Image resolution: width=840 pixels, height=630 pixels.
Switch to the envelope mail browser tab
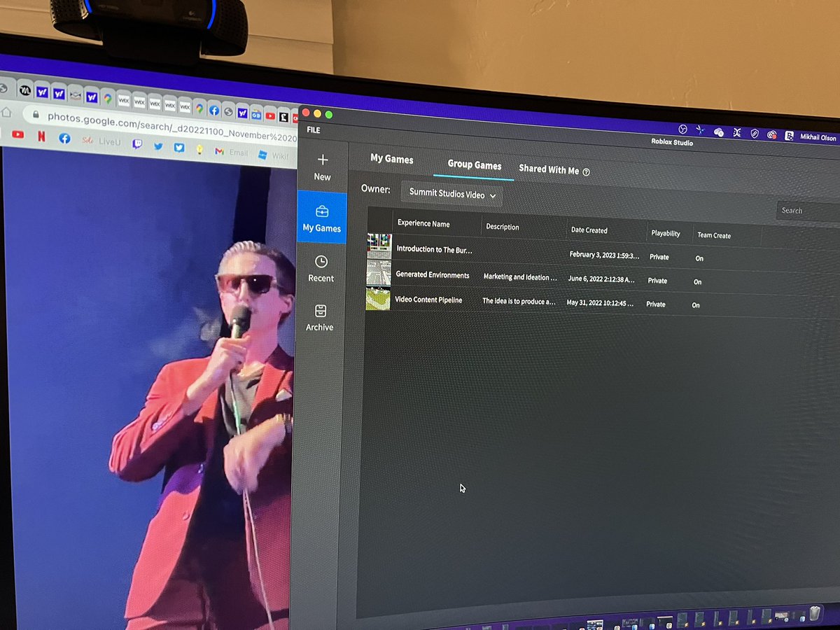coord(75,95)
